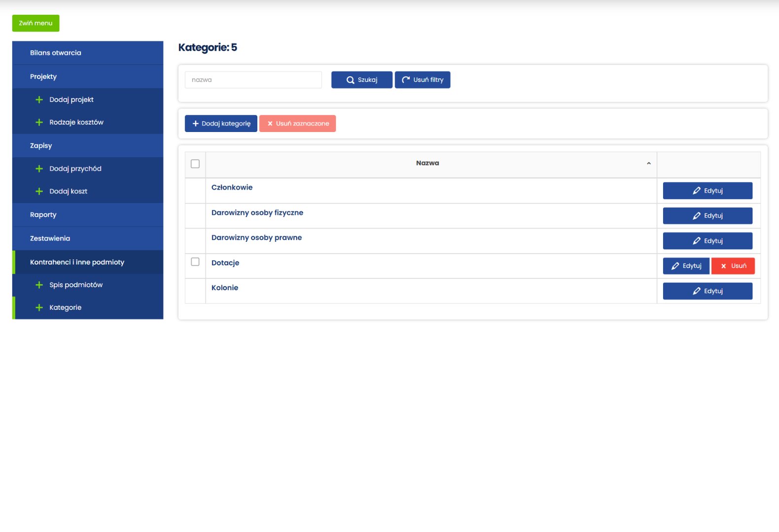
Task: Click the pencil icon in Członkowie row
Action: coord(697,191)
